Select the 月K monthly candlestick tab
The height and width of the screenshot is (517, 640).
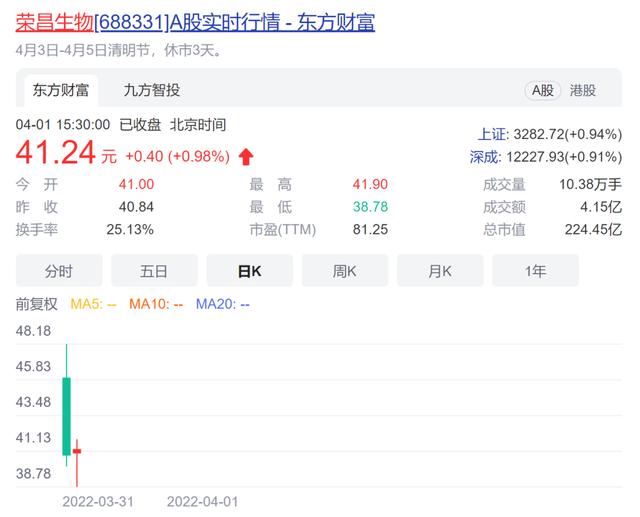440,271
